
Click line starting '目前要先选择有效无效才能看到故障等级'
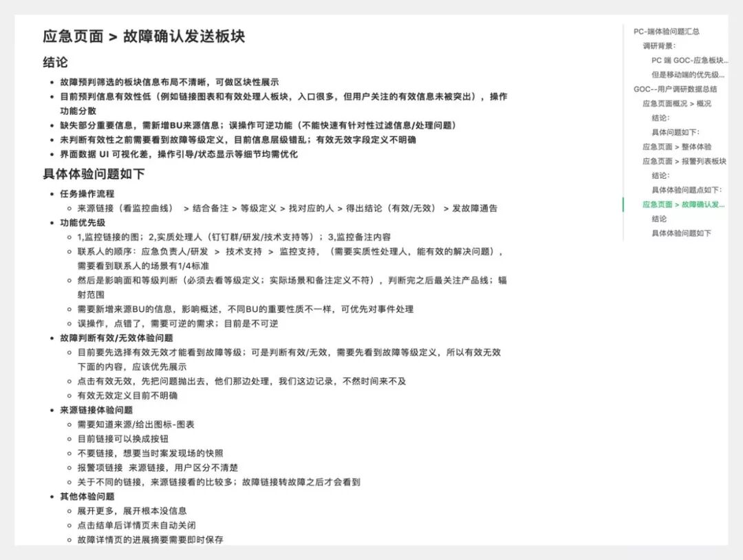point(289,360)
